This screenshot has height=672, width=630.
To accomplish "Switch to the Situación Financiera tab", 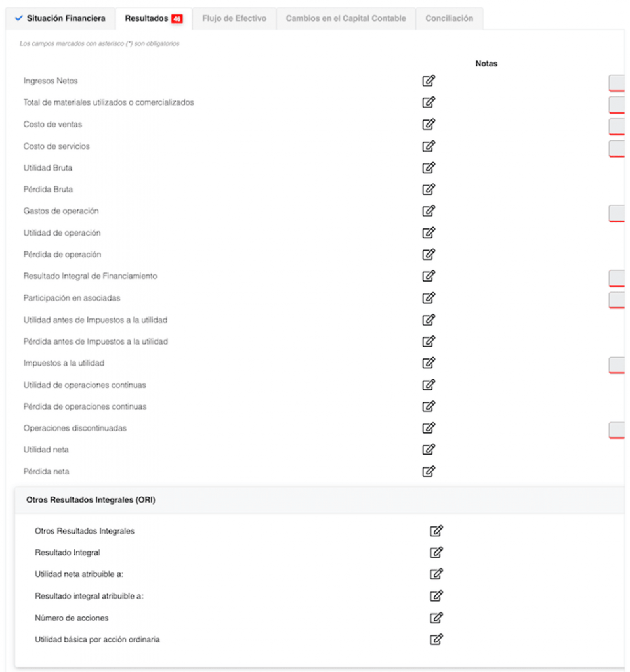I will coord(60,18).
